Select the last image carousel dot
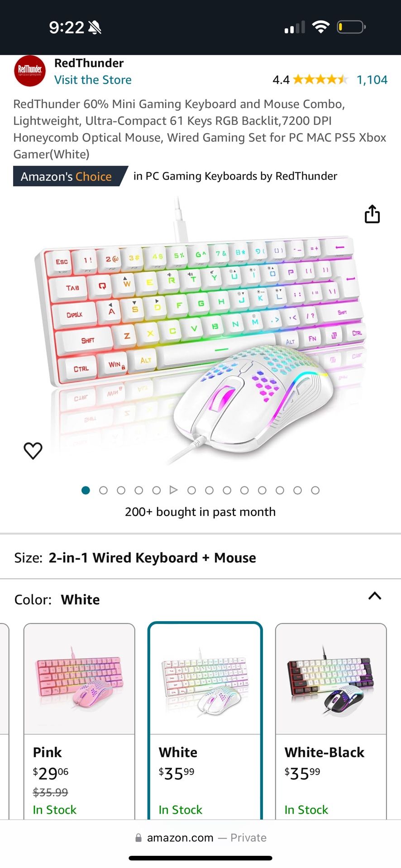The height and width of the screenshot is (868, 401). point(315,490)
